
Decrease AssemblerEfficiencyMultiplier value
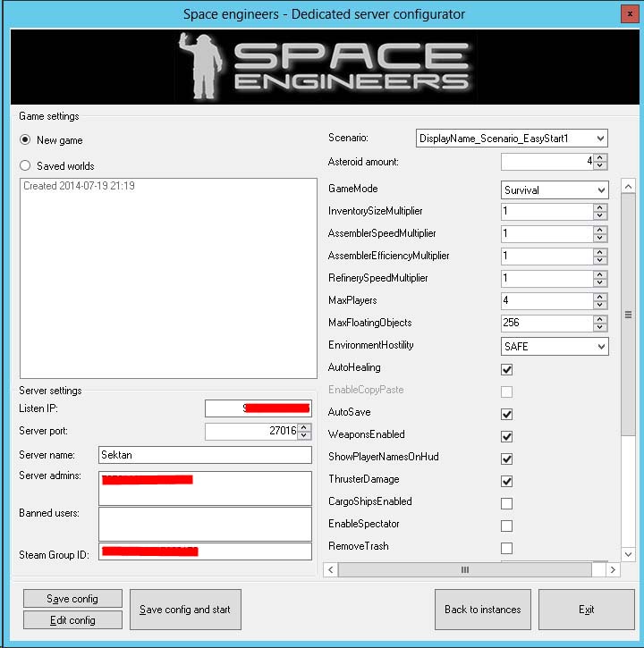[x=600, y=260]
